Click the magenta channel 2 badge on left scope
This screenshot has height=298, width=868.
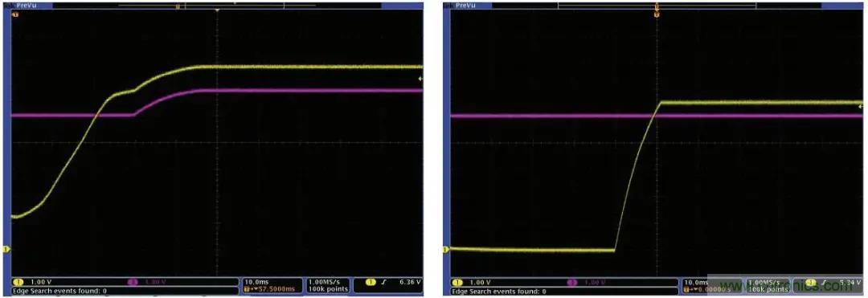[133, 282]
